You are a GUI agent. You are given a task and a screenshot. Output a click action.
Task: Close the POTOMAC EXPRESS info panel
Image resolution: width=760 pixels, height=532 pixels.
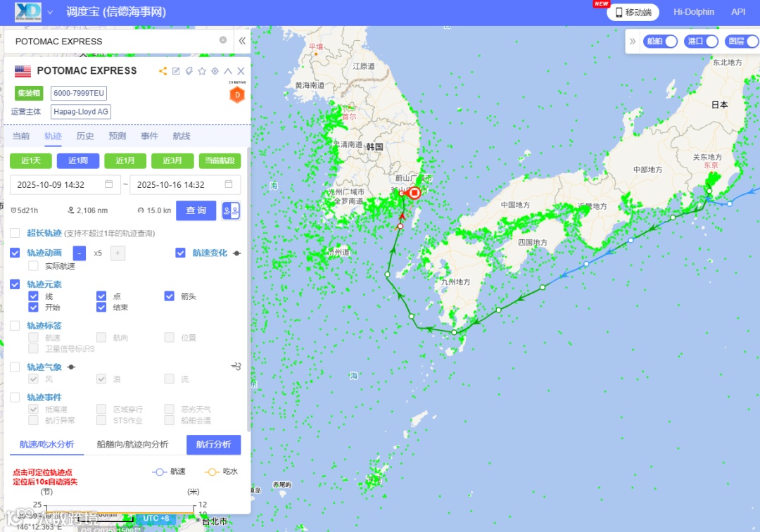pos(241,71)
